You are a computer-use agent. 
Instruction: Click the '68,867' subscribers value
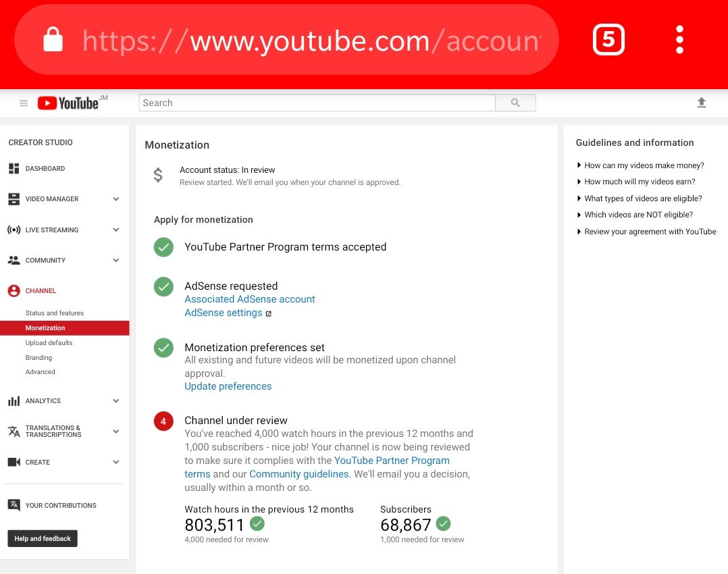click(x=406, y=525)
